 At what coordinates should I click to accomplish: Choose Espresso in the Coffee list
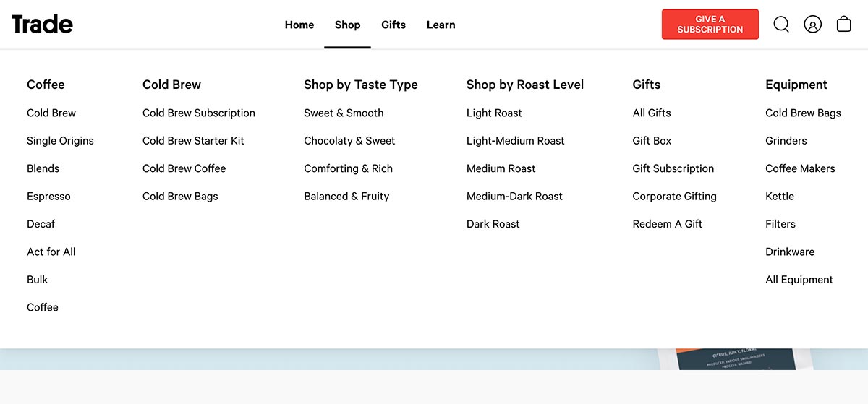48,197
